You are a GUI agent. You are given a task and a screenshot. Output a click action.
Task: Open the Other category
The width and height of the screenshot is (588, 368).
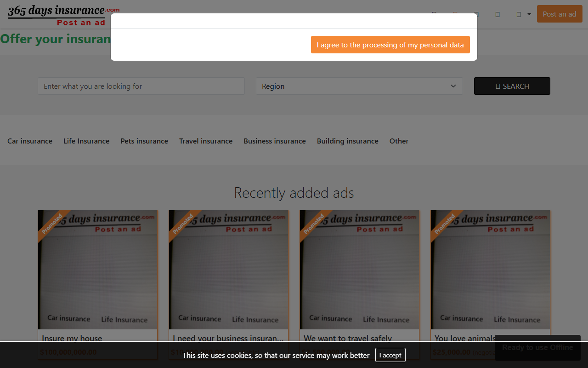click(x=399, y=141)
